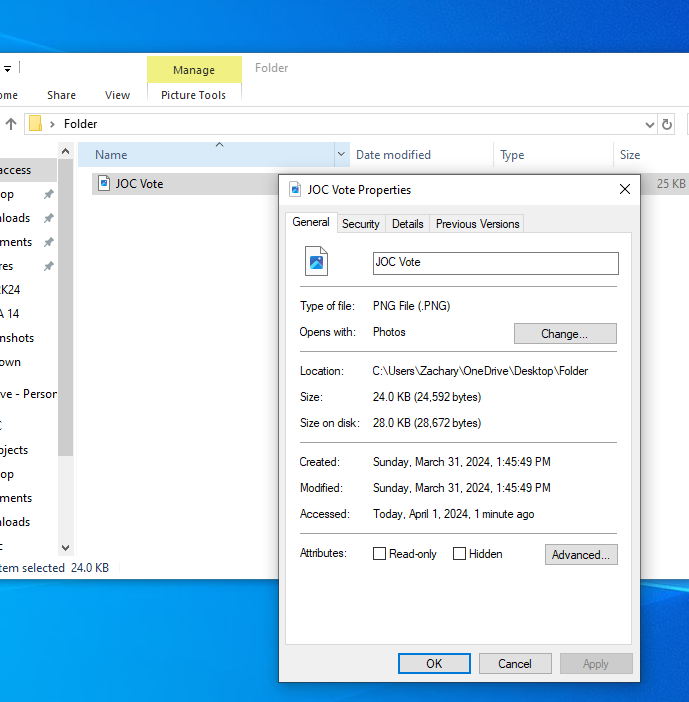Screen dimensions: 689x702
Task: Click the Cancel button
Action: tap(515, 663)
